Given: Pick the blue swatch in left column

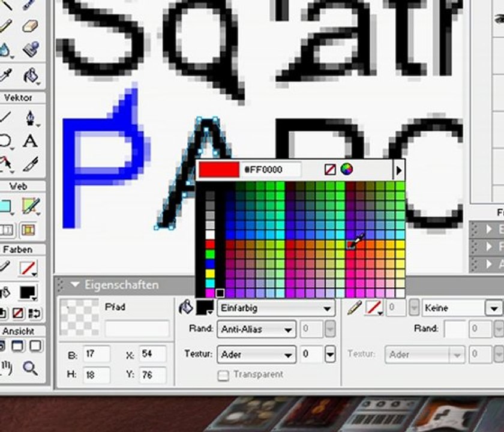Looking at the screenshot, I should (x=210, y=264).
